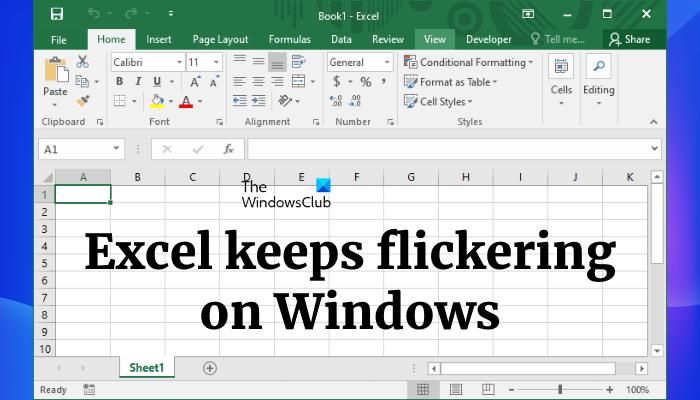Click the Undo arrow icon

pos(94,14)
